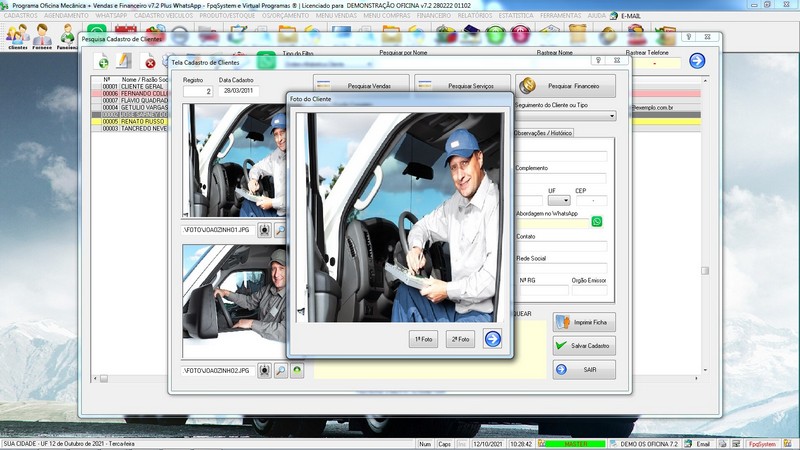Click green icon beside JOAOZINHO02.JPG
800x450 pixels.
297,370
